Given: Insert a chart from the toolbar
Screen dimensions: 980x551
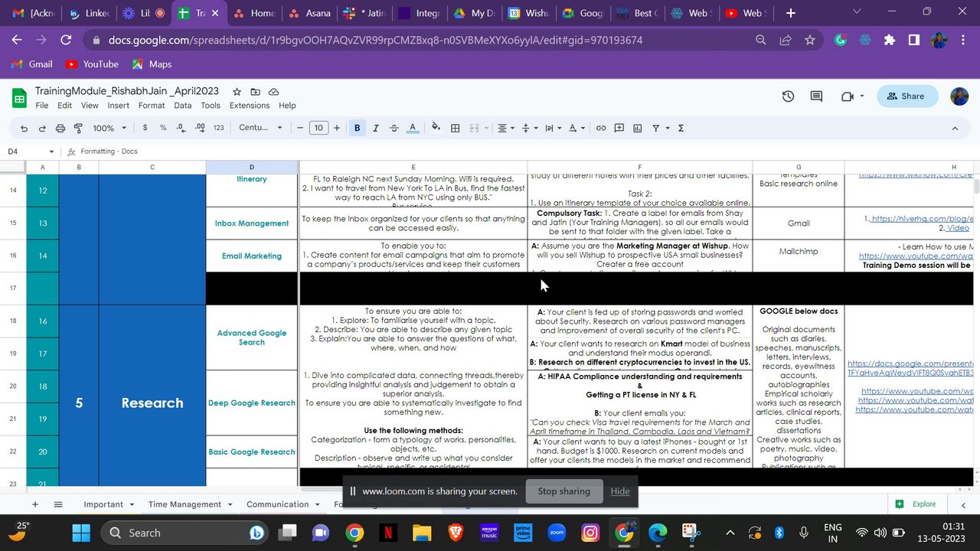Looking at the screenshot, I should pos(637,128).
